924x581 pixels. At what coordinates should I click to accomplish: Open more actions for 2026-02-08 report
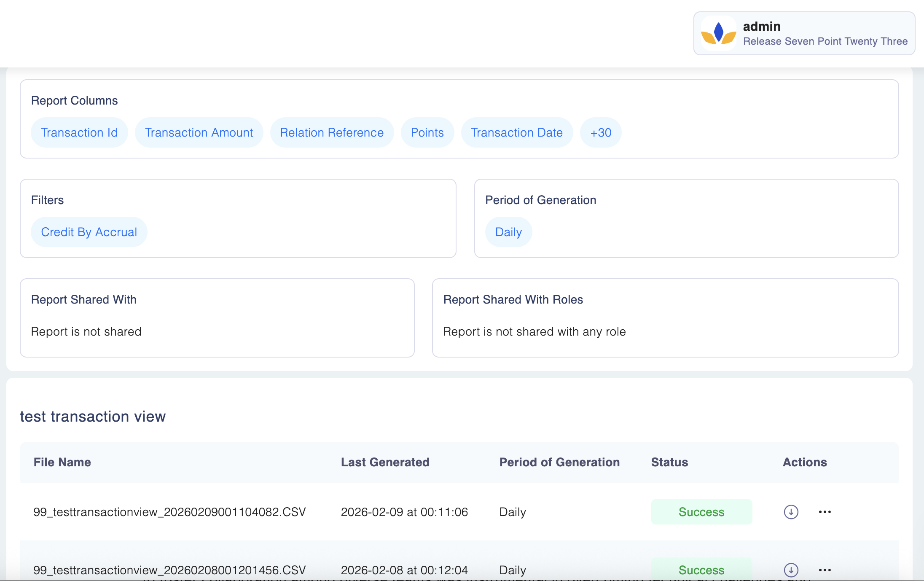(825, 570)
